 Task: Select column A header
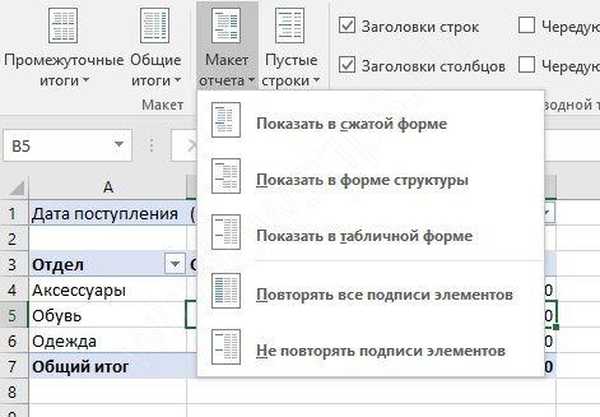pyautogui.click(x=108, y=187)
